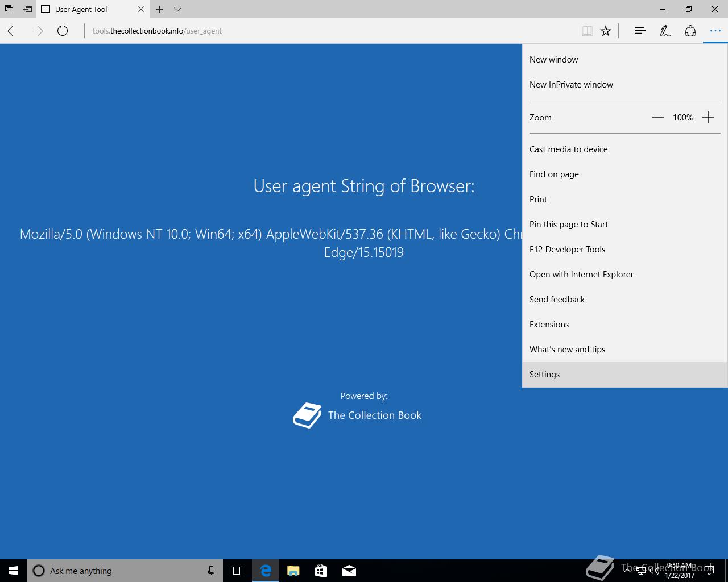This screenshot has width=728, height=582.
Task: Increase zoom with the plus button
Action: (x=708, y=117)
